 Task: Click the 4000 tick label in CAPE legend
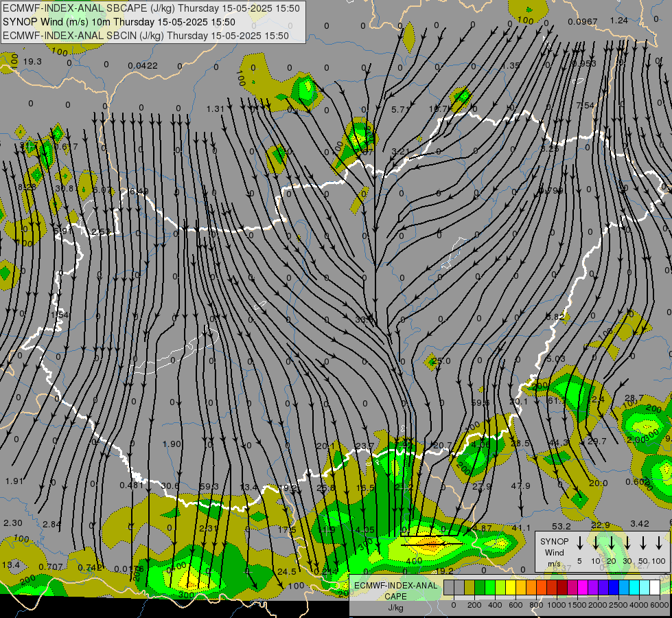click(638, 605)
